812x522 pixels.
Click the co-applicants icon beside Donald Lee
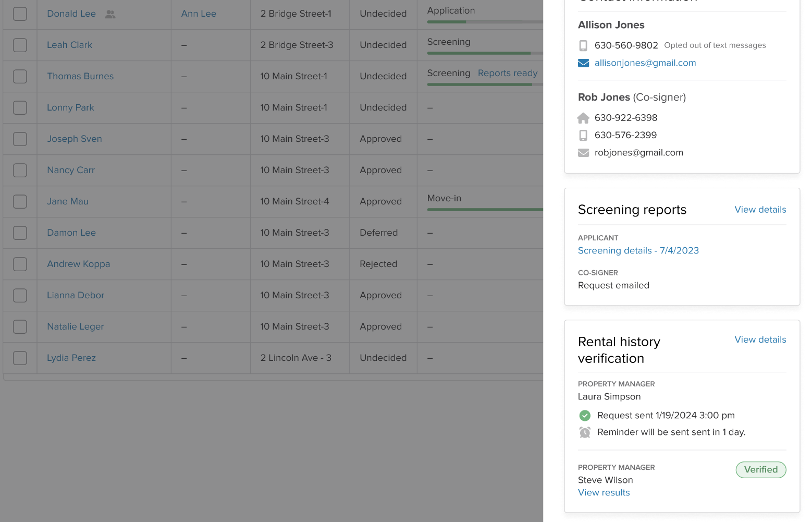[x=110, y=14]
